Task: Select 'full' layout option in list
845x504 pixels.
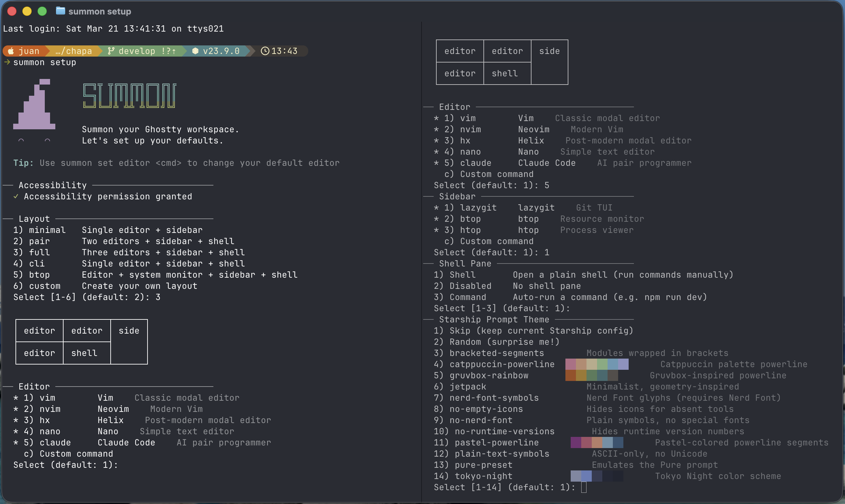Action: 40,252
